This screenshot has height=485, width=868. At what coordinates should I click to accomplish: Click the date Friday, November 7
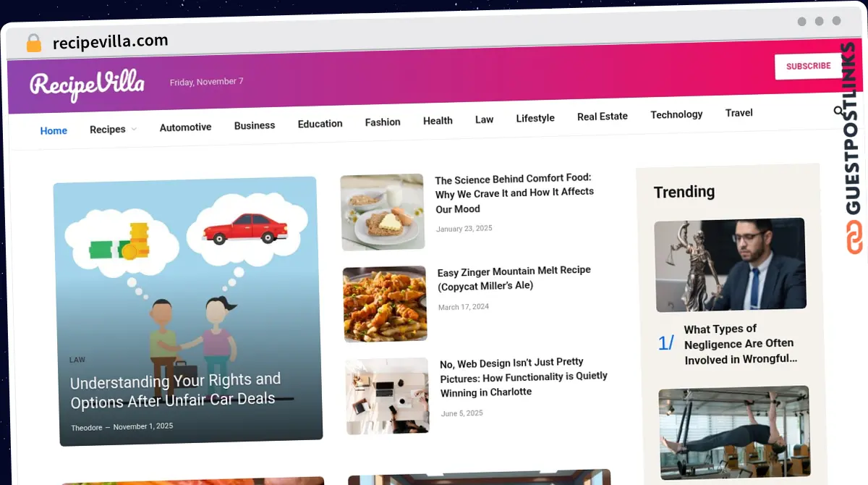coord(206,82)
